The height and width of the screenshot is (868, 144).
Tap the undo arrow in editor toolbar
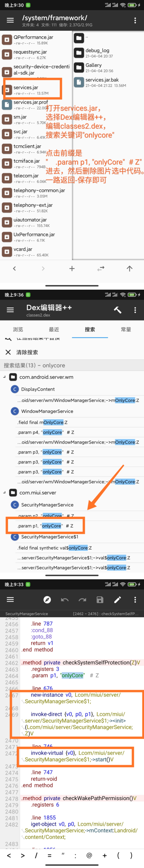click(65, 599)
